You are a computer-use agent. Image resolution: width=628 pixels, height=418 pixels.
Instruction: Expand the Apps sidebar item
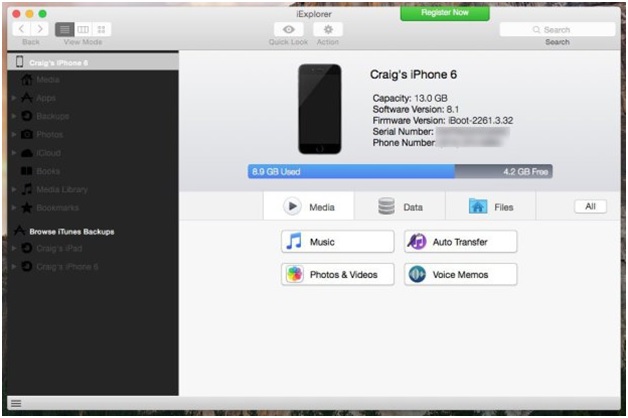(13, 98)
